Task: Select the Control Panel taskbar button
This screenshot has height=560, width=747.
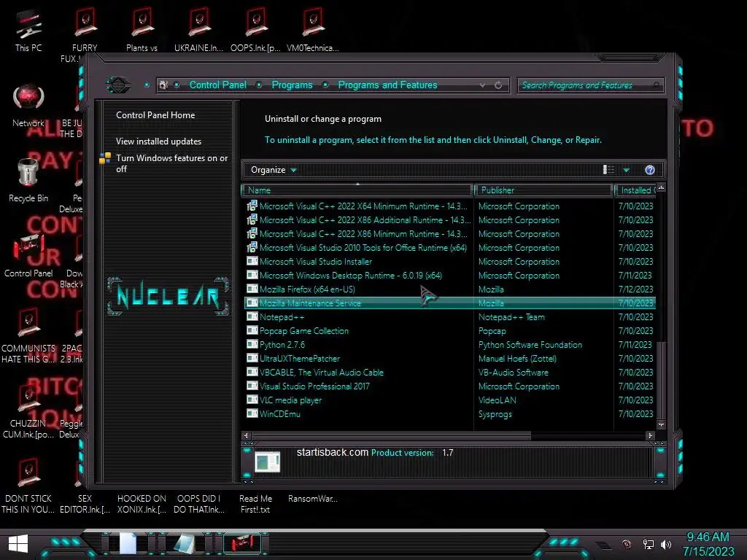Action: coord(242,543)
